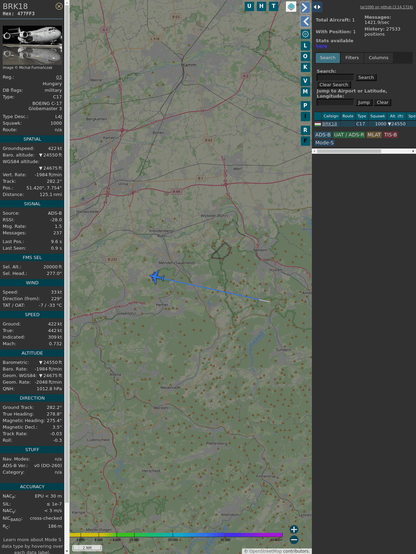Image resolution: width=416 pixels, height=554 pixels.
Task: Click the left-arrow sidebar collapse button
Action: tap(305, 22)
